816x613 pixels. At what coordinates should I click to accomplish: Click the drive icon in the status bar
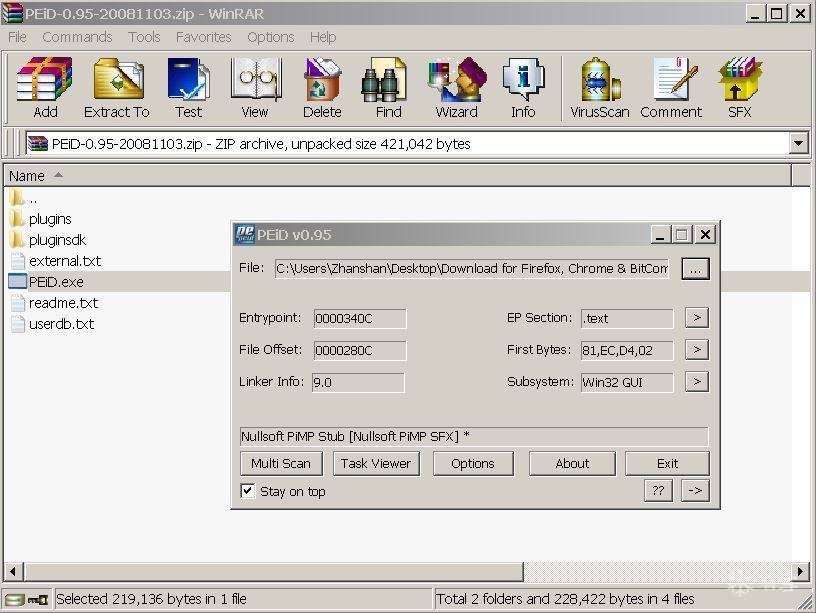point(14,600)
